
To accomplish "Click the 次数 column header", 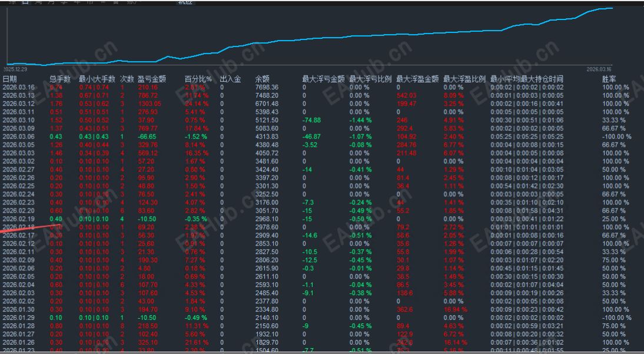I will coord(127,79).
